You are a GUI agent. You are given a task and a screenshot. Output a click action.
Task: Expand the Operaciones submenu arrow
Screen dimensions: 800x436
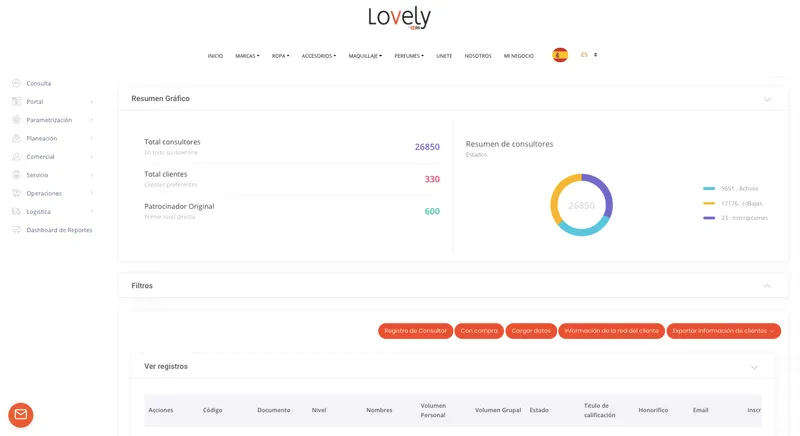(x=92, y=193)
